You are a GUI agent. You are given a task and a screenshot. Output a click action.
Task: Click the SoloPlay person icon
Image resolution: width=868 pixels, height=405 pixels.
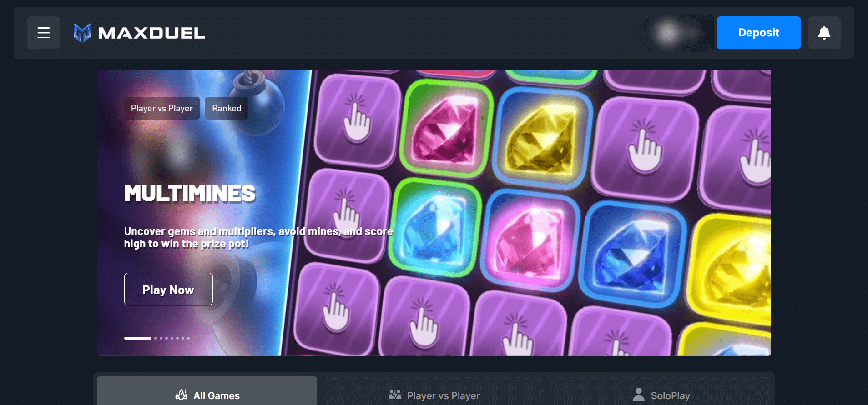[x=639, y=395]
